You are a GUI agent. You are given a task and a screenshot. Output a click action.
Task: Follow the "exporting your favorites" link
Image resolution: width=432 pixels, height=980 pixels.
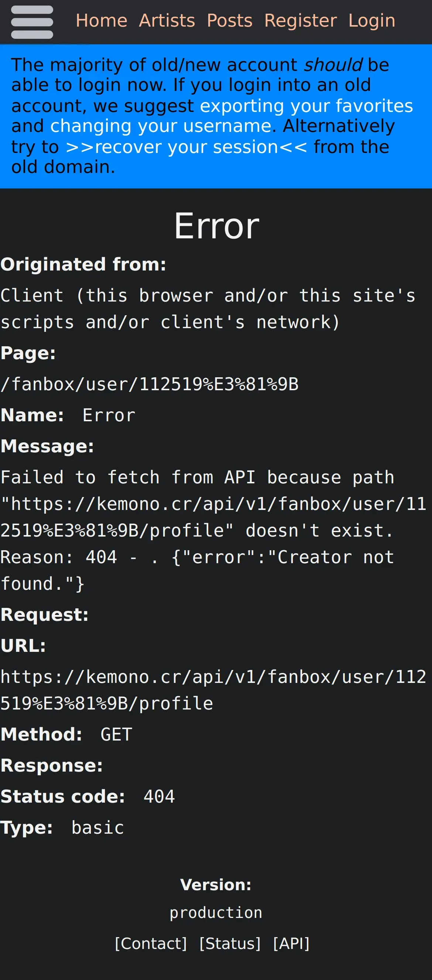tap(306, 106)
